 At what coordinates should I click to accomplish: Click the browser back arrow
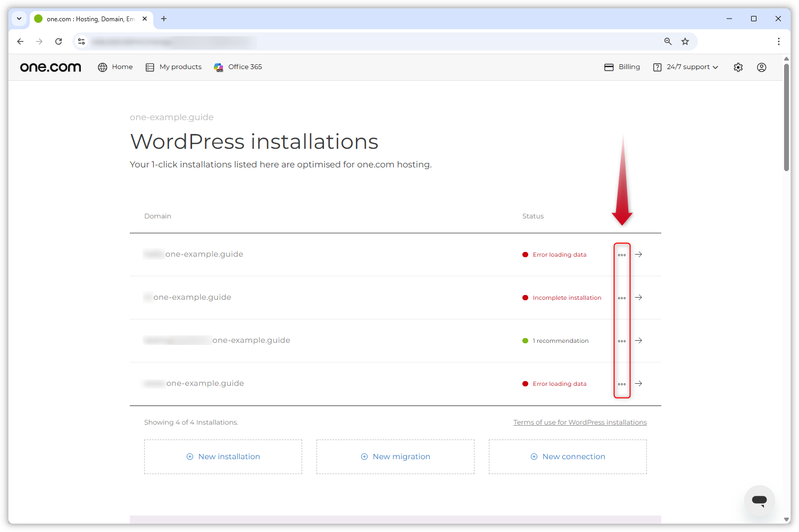tap(20, 41)
